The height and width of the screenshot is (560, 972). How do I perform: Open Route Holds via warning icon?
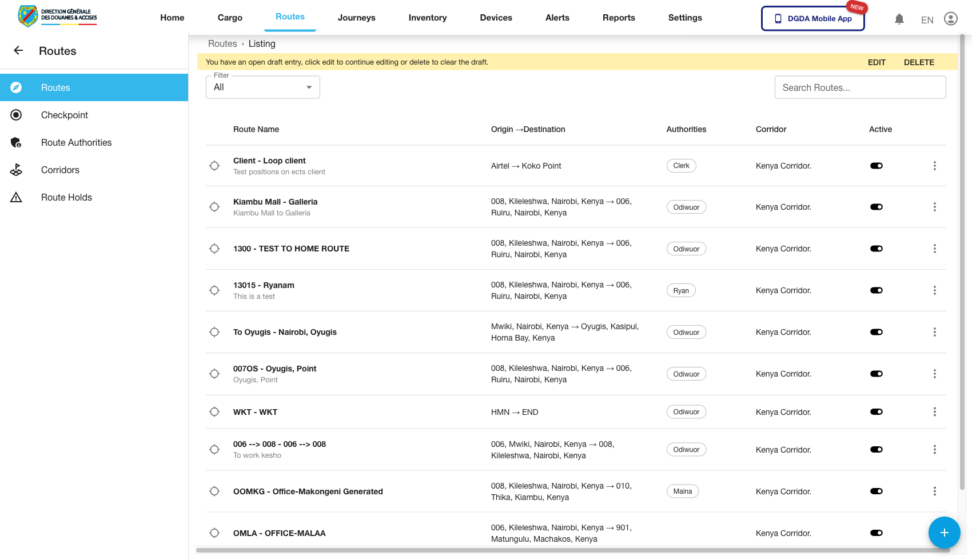16,197
